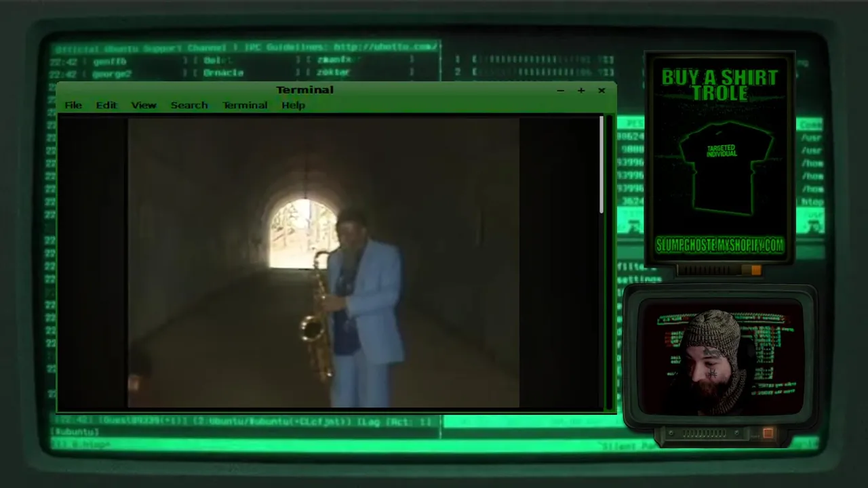Click the Official Ubuntu Support Channel topic line
Image resolution: width=868 pixels, height=488 pixels.
(x=248, y=47)
